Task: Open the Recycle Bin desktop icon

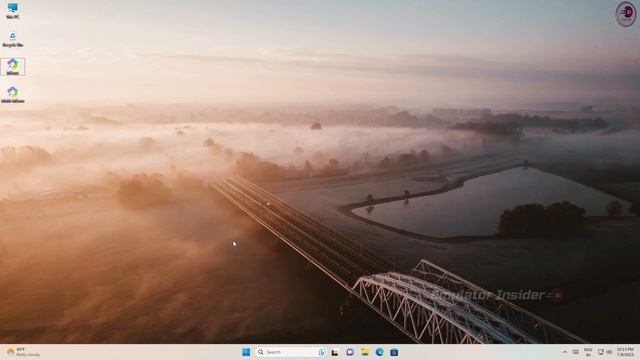Action: [x=13, y=40]
